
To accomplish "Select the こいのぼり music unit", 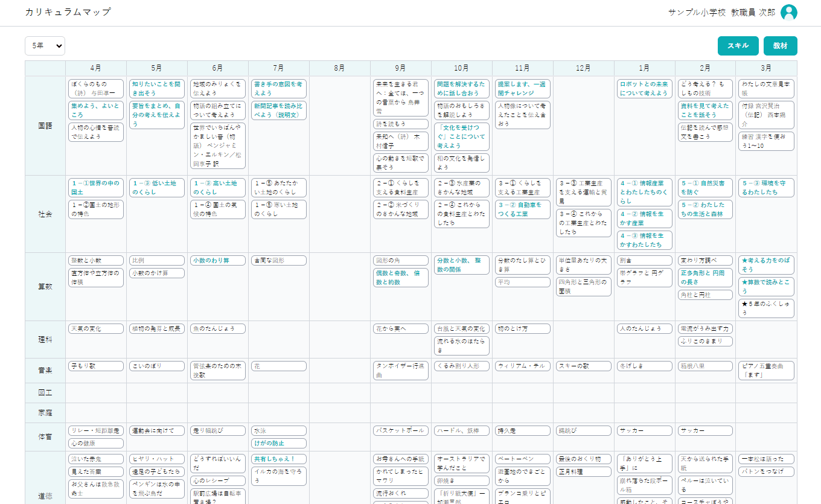I will (156, 366).
